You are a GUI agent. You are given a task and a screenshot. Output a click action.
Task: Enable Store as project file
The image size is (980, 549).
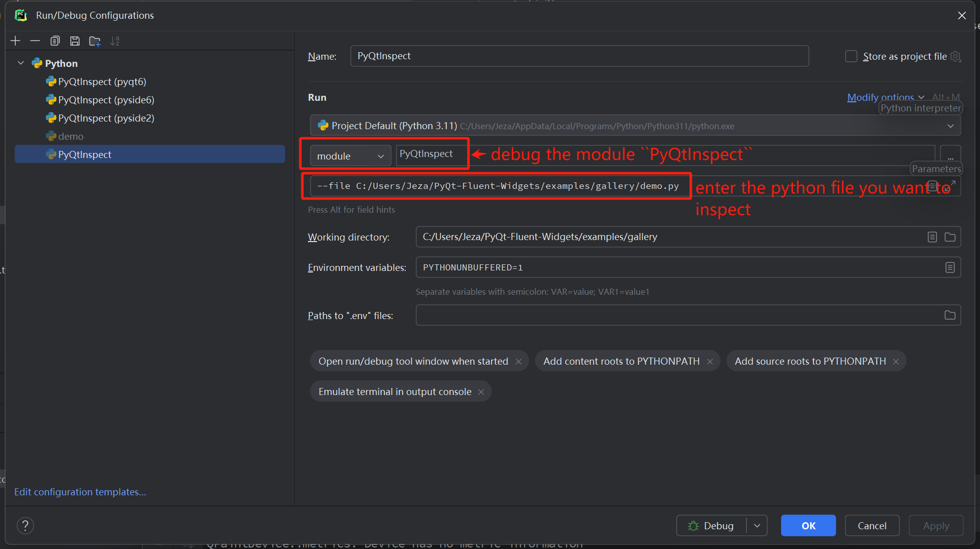point(851,56)
